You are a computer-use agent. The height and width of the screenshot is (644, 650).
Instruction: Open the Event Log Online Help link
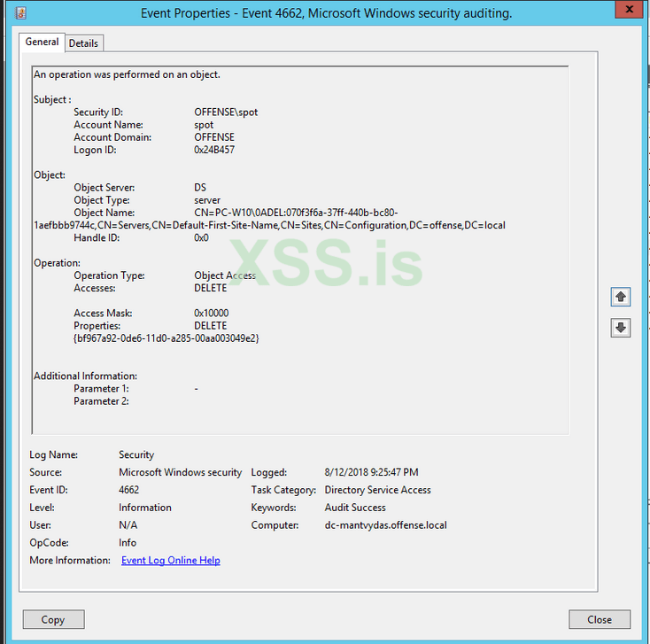tap(171, 560)
